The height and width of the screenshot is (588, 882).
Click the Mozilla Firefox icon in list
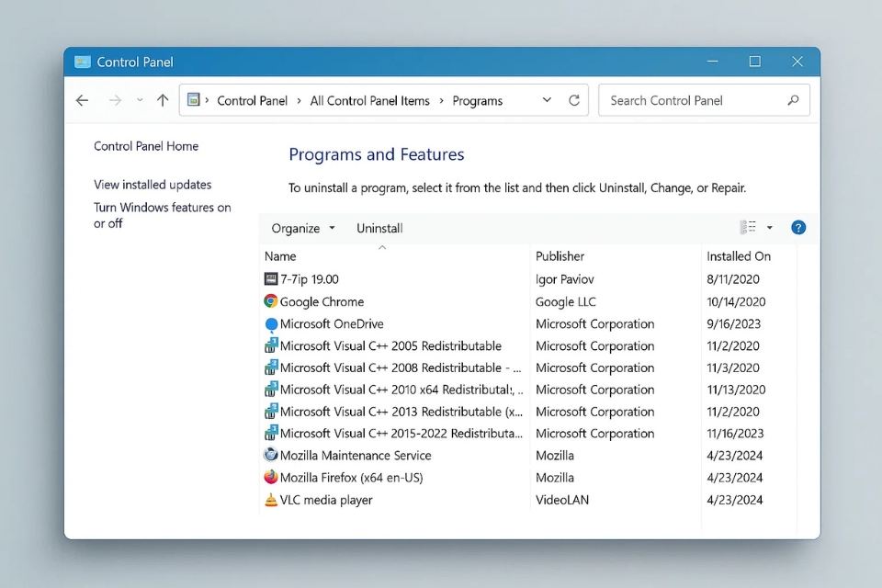click(271, 478)
